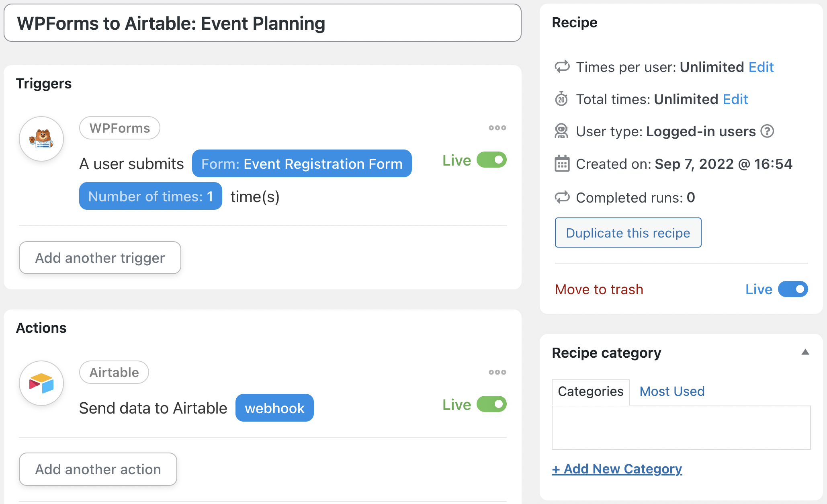Click the User type avatar icon
Screen dimensions: 827x504
point(561,131)
